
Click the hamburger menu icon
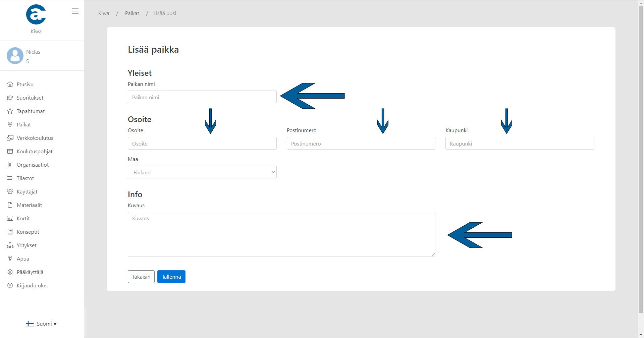click(x=75, y=11)
